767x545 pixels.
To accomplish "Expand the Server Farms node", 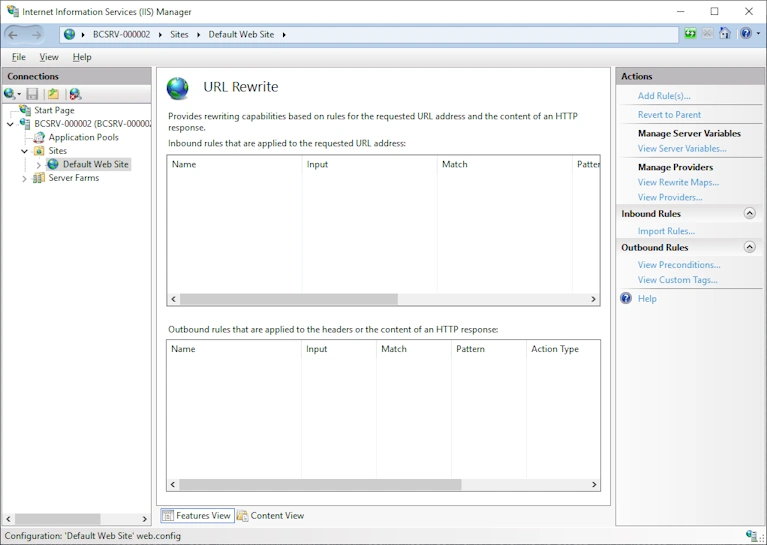I will pos(24,179).
